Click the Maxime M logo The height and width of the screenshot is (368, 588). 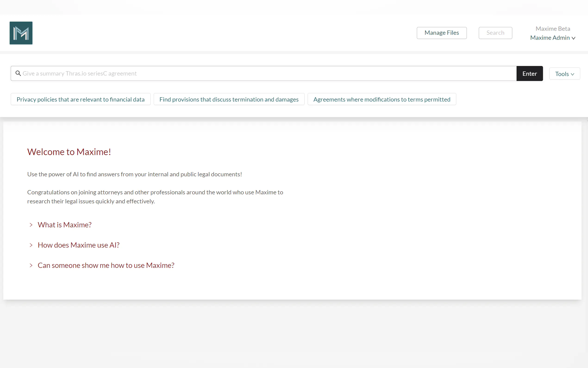(21, 33)
